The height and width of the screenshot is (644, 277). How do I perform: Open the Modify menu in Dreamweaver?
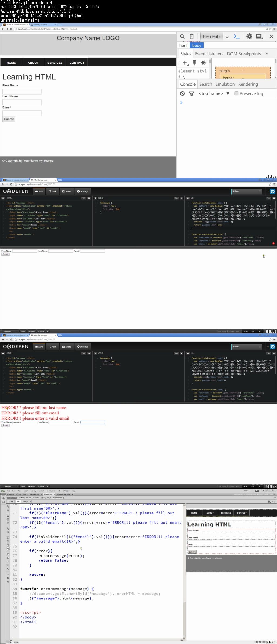pyautogui.click(x=33, y=491)
